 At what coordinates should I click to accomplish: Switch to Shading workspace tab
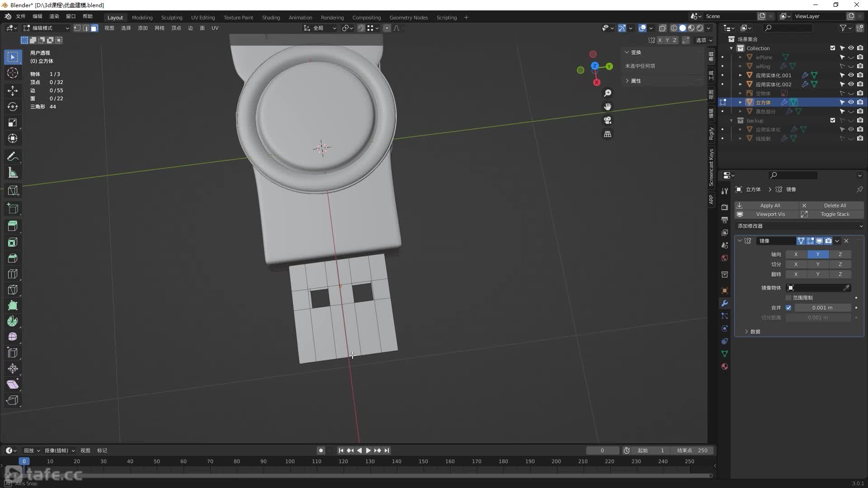click(x=271, y=18)
